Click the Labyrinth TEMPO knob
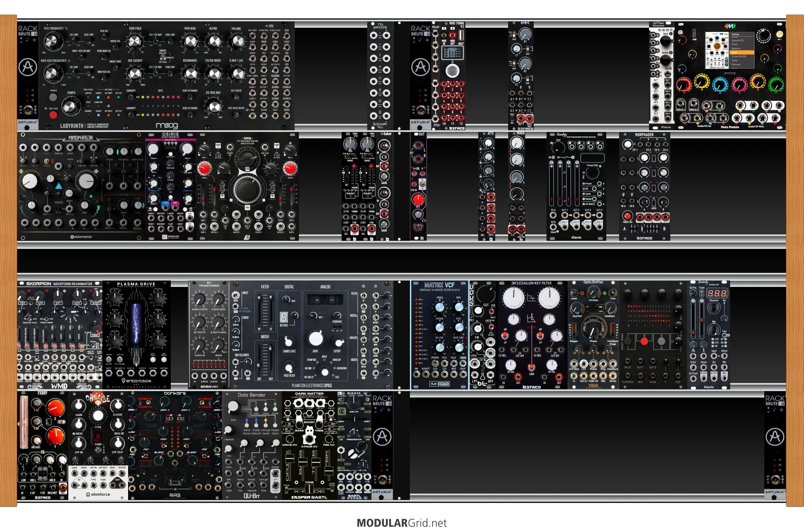804x532 pixels. [x=71, y=105]
